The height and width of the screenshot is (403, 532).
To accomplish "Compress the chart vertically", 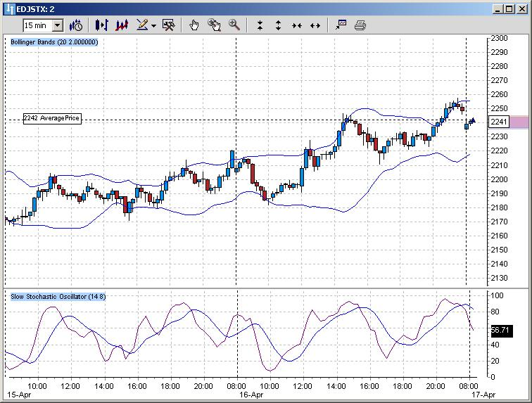I will (x=260, y=25).
